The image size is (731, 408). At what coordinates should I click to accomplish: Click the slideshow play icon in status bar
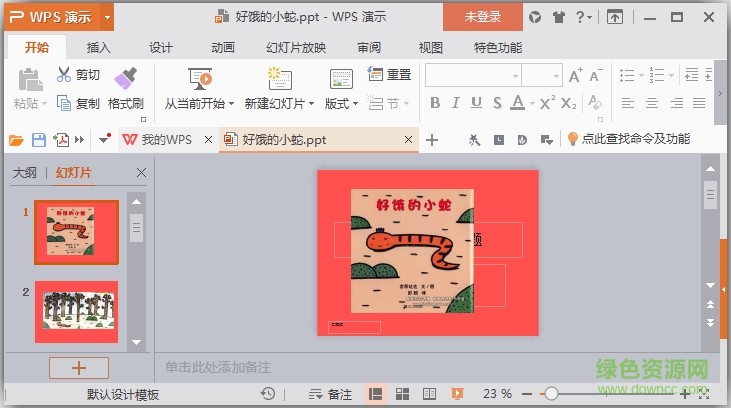pos(456,394)
